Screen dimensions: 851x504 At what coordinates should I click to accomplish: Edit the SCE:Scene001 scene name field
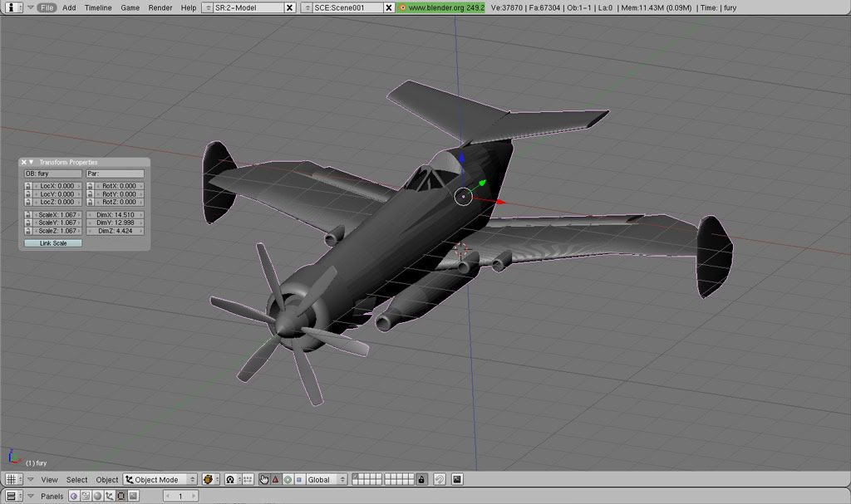coord(347,7)
